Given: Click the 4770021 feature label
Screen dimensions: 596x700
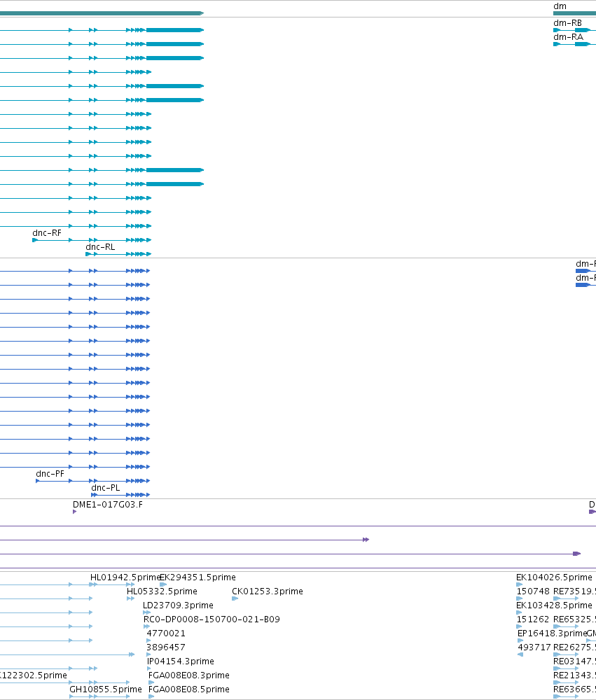Looking at the screenshot, I should (x=166, y=633).
